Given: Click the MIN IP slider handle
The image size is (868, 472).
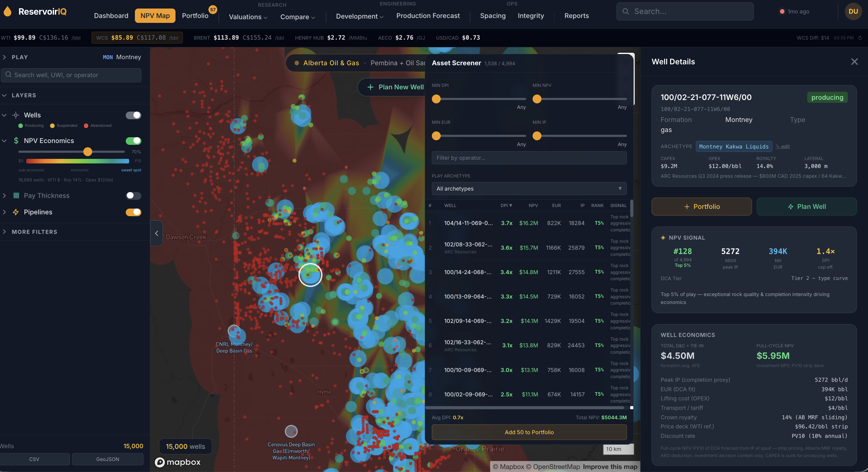Looking at the screenshot, I should pyautogui.click(x=537, y=136).
